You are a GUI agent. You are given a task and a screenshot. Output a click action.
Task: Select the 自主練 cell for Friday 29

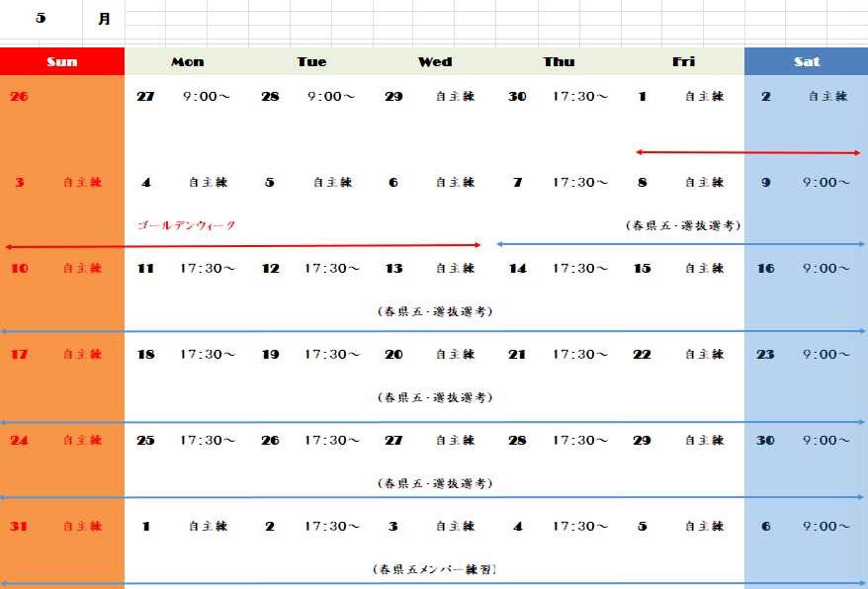(703, 440)
